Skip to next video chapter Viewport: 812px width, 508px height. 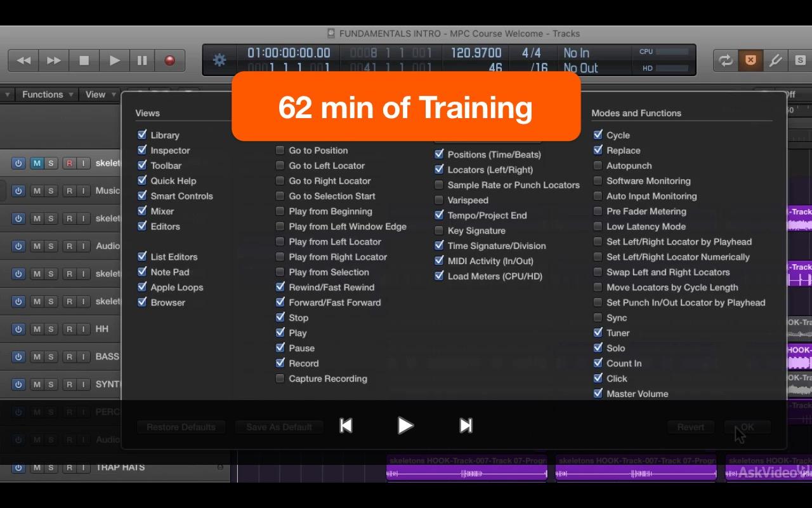pyautogui.click(x=466, y=425)
